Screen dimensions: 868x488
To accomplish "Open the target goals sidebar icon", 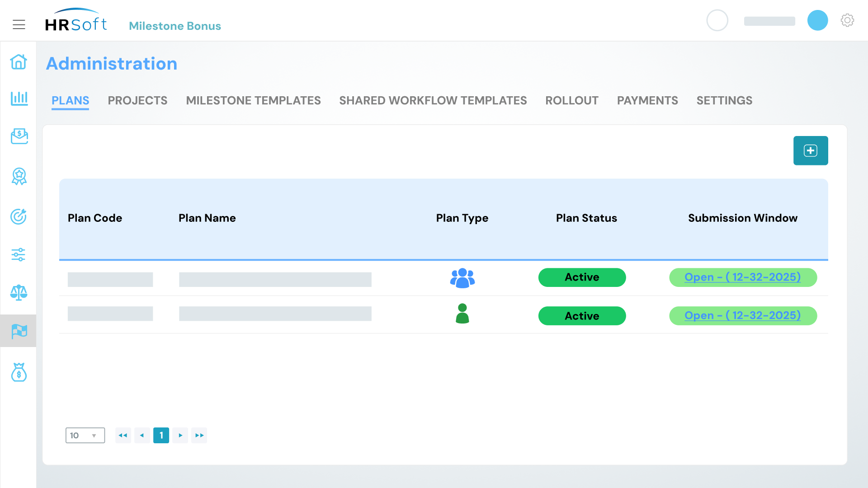I will [19, 216].
